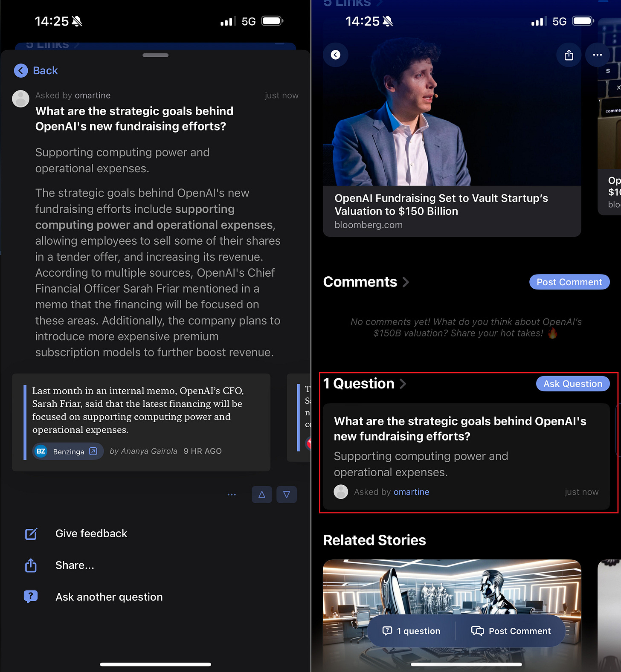Tap the Post Comment pill button

tap(569, 282)
